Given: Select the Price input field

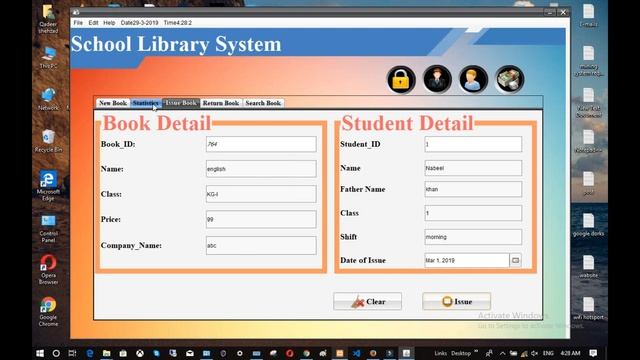Looking at the screenshot, I should pyautogui.click(x=261, y=220).
